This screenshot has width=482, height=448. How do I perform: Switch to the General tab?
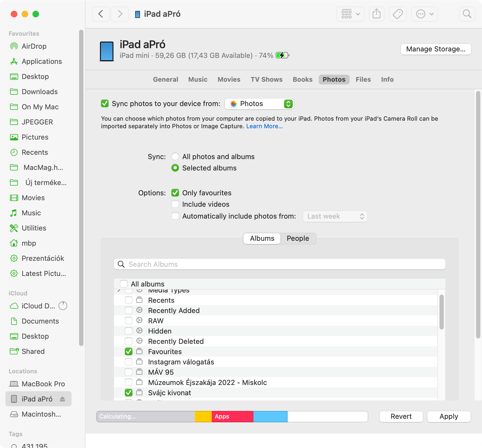[165, 80]
